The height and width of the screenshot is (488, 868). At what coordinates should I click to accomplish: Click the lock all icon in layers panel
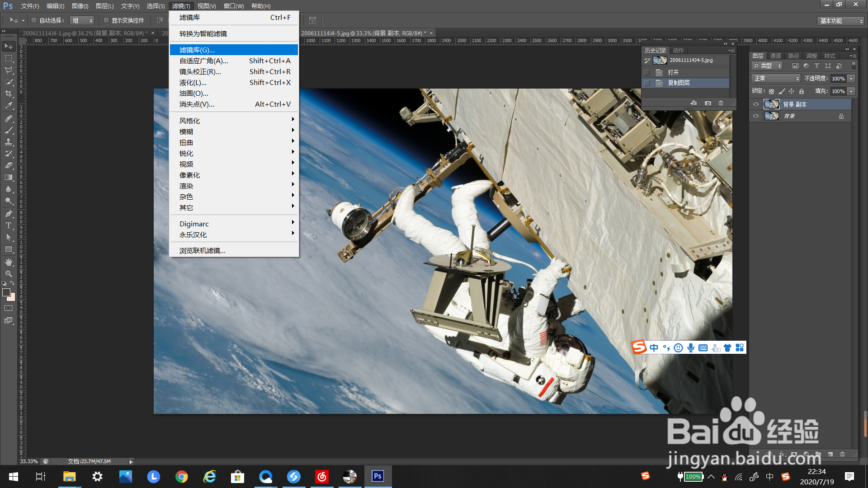coord(802,91)
